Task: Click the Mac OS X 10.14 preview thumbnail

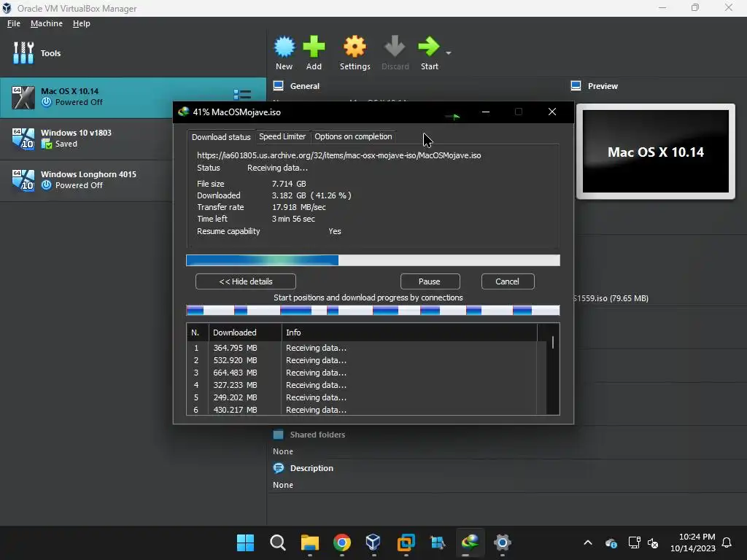Action: (656, 152)
